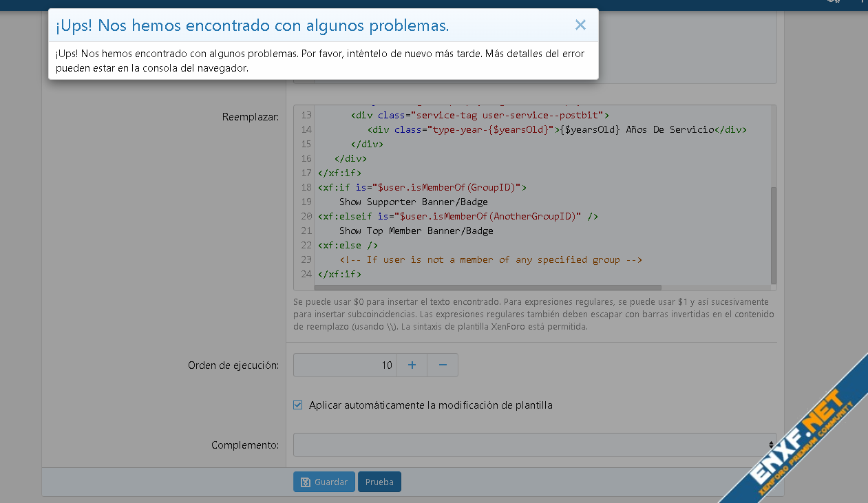Image resolution: width=868 pixels, height=503 pixels.
Task: Decrease execution order with minus button
Action: (443, 365)
